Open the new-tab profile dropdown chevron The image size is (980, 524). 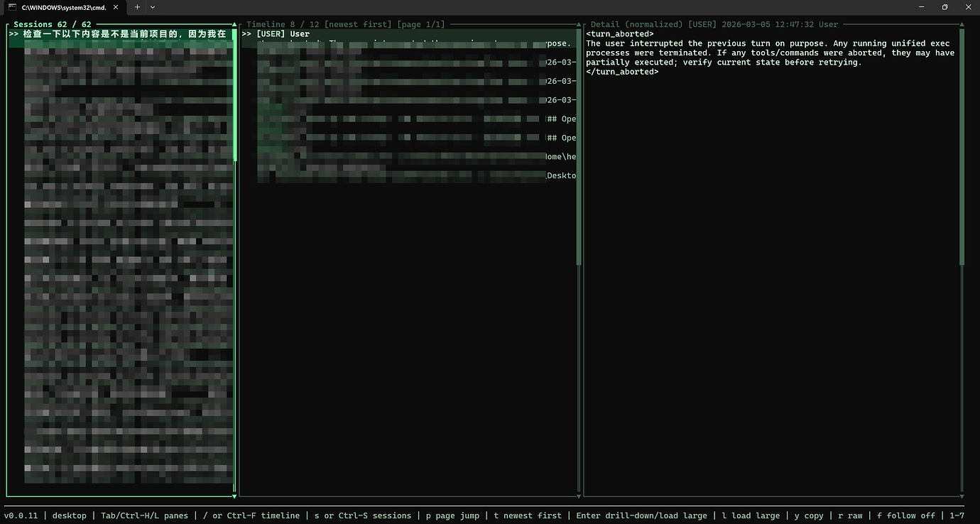click(x=152, y=7)
